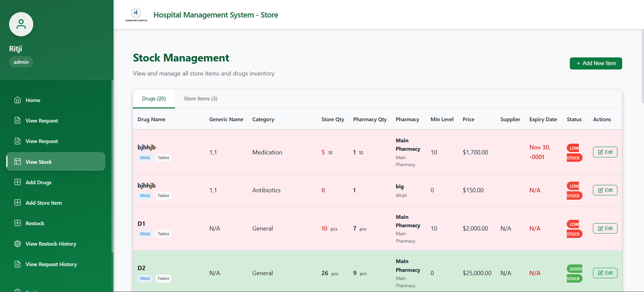
Task: Click the Surgicare Hospital logo
Action: tap(136, 14)
